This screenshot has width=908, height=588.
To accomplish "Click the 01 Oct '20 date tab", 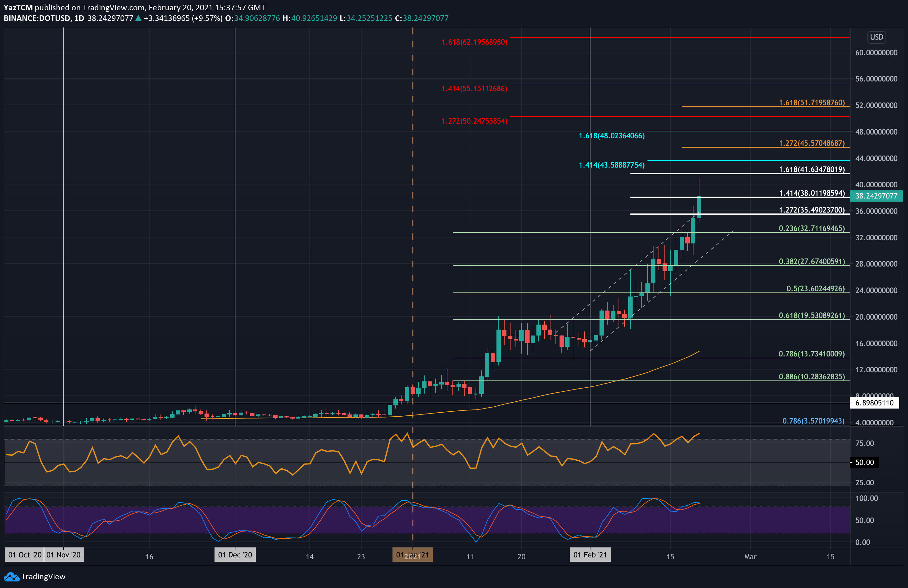I will point(24,555).
